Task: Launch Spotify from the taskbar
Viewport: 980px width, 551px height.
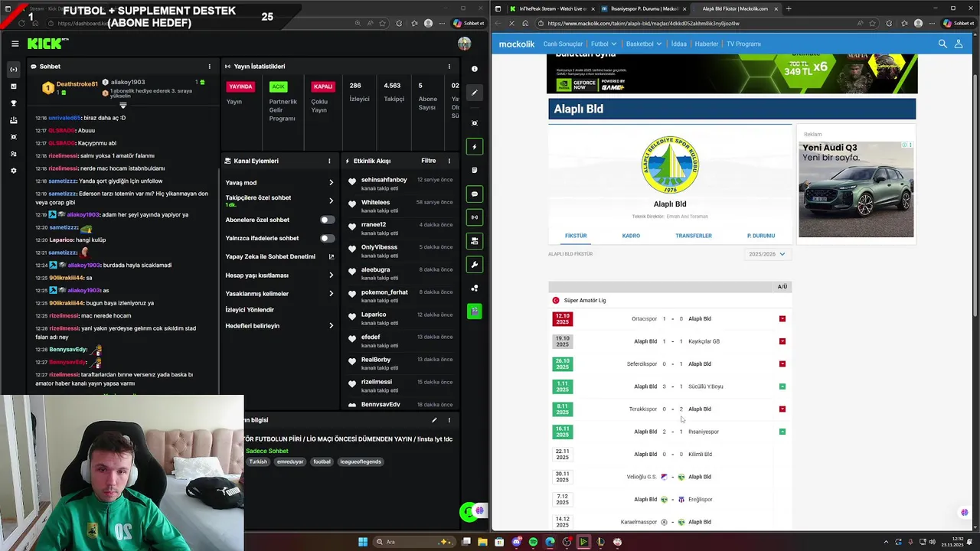Action: tap(533, 542)
